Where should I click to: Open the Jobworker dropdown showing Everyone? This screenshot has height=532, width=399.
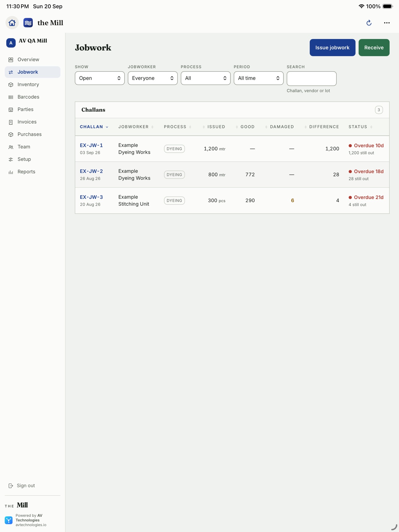click(x=152, y=78)
